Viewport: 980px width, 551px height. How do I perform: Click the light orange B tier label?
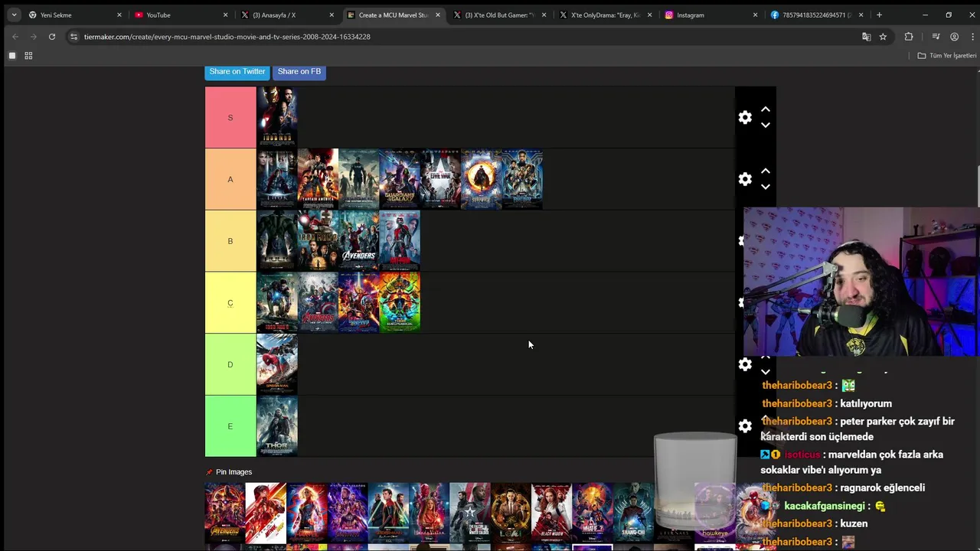230,241
